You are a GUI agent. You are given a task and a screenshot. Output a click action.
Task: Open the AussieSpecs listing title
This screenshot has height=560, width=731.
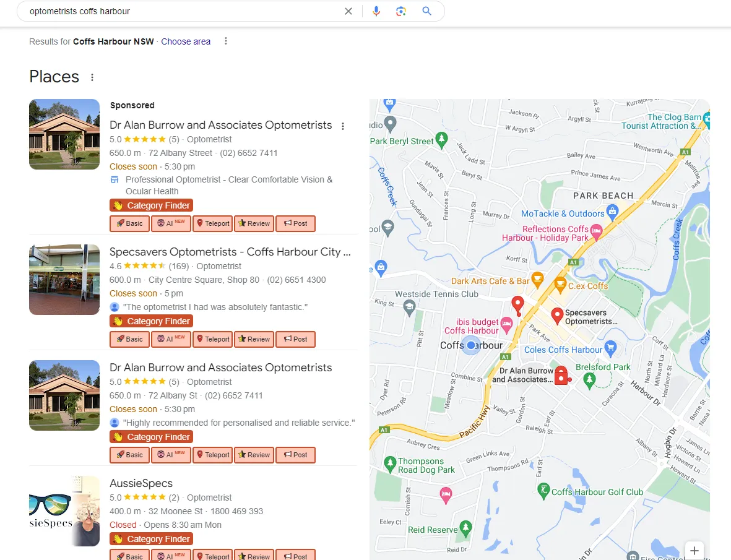click(x=141, y=483)
